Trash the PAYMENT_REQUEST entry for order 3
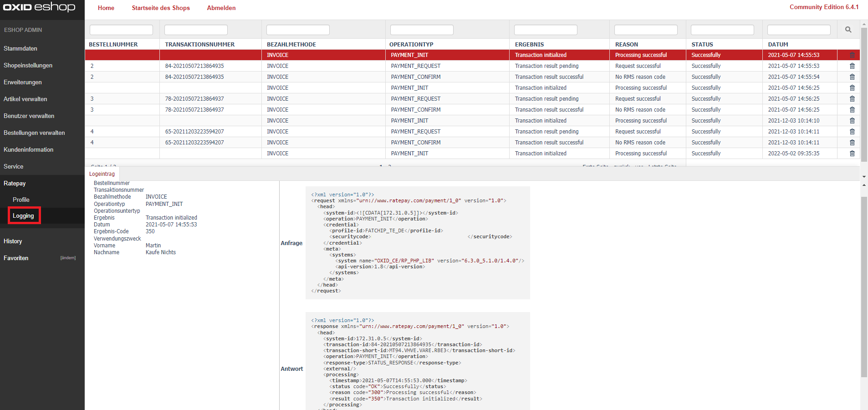868x410 pixels. click(x=852, y=99)
